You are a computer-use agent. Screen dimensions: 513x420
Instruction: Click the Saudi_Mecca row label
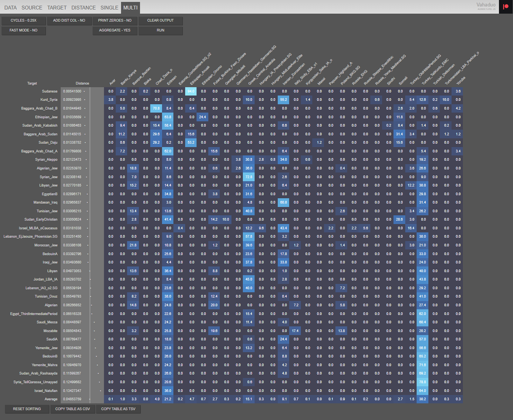tap(48, 322)
